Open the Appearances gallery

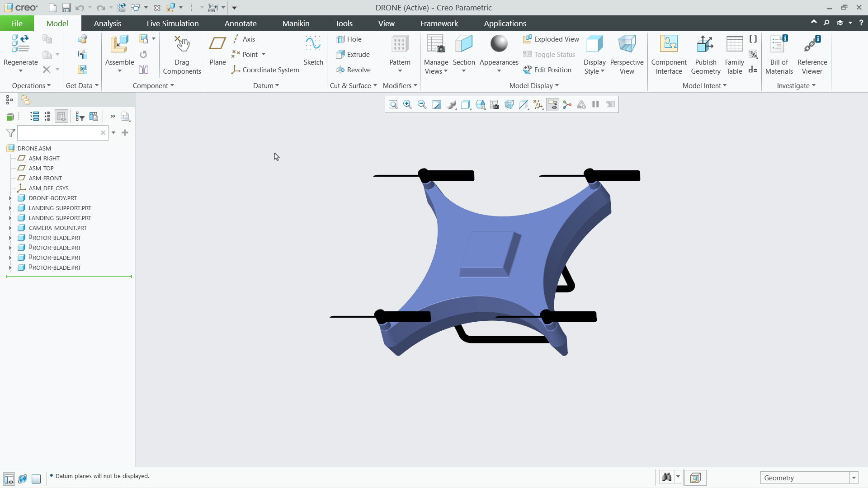click(499, 50)
